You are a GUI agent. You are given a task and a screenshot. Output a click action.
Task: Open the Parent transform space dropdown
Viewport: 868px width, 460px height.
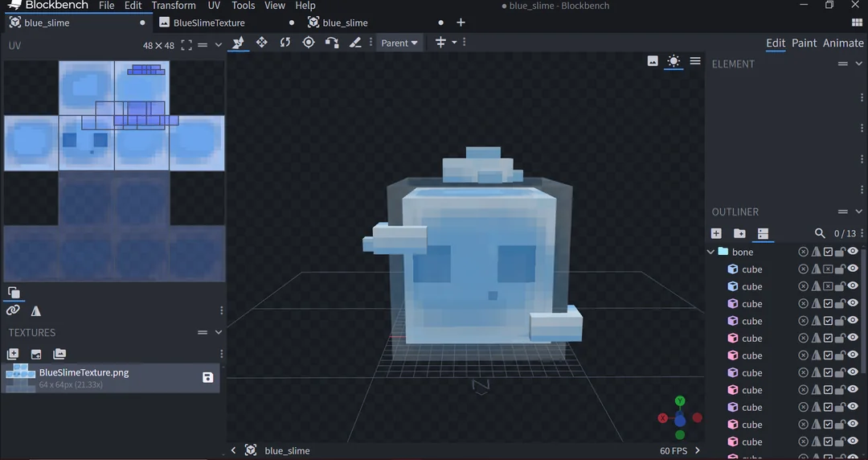(x=399, y=43)
